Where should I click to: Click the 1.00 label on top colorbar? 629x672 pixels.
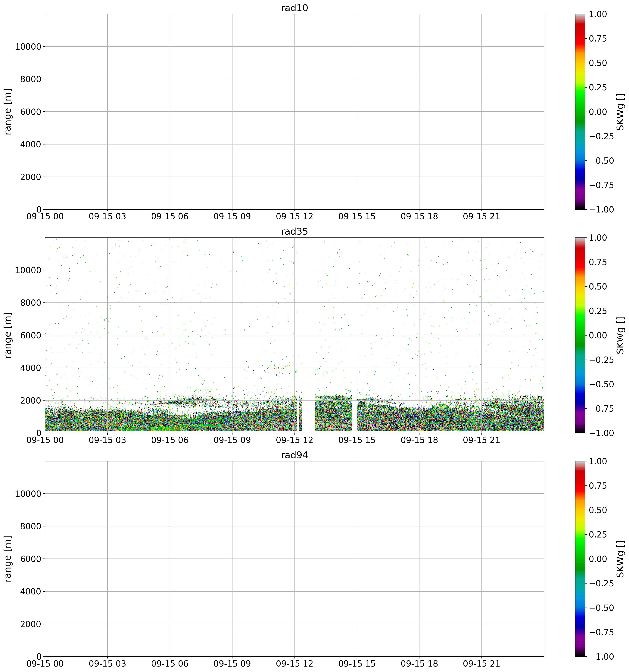pos(598,14)
